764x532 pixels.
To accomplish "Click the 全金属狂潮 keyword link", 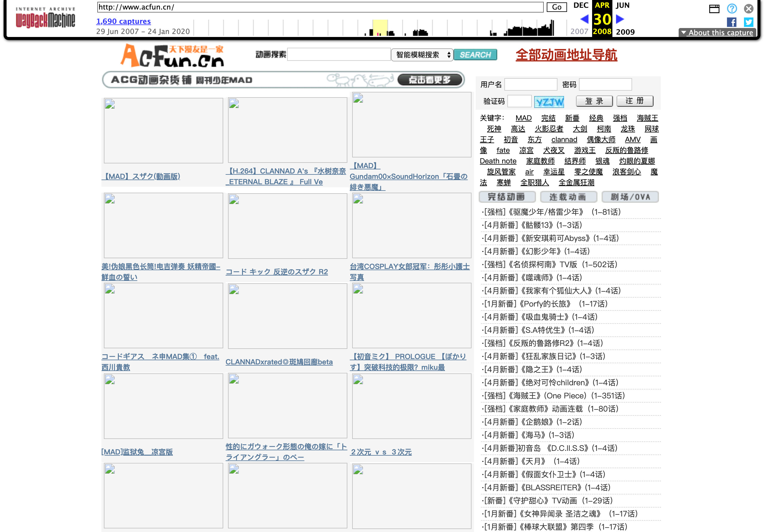I will 576,183.
